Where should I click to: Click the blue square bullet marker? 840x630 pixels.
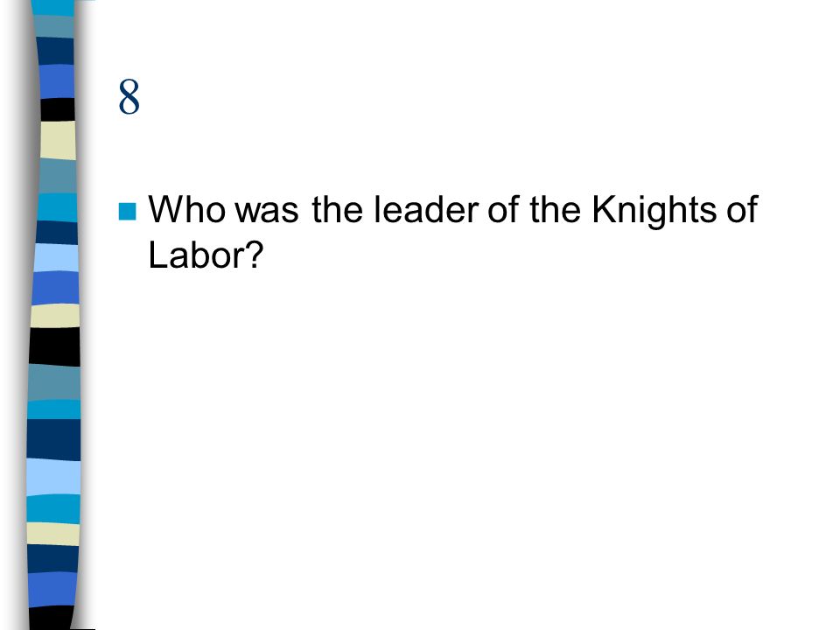127,212
